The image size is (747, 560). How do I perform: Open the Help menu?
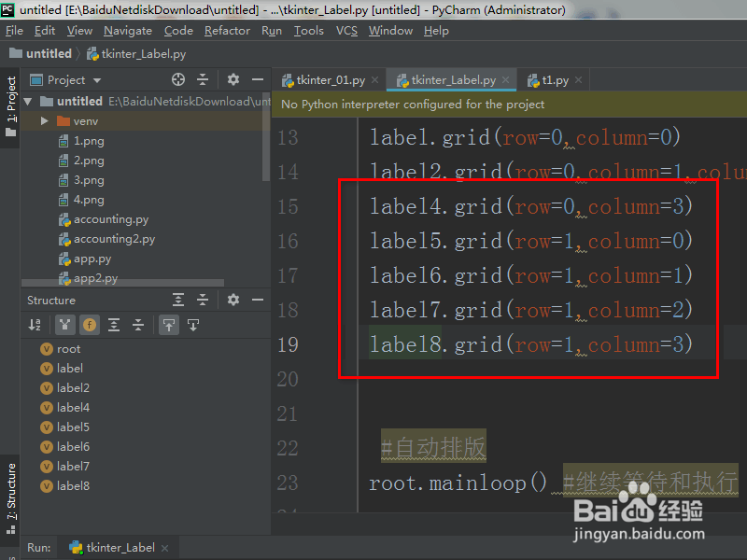(x=436, y=31)
